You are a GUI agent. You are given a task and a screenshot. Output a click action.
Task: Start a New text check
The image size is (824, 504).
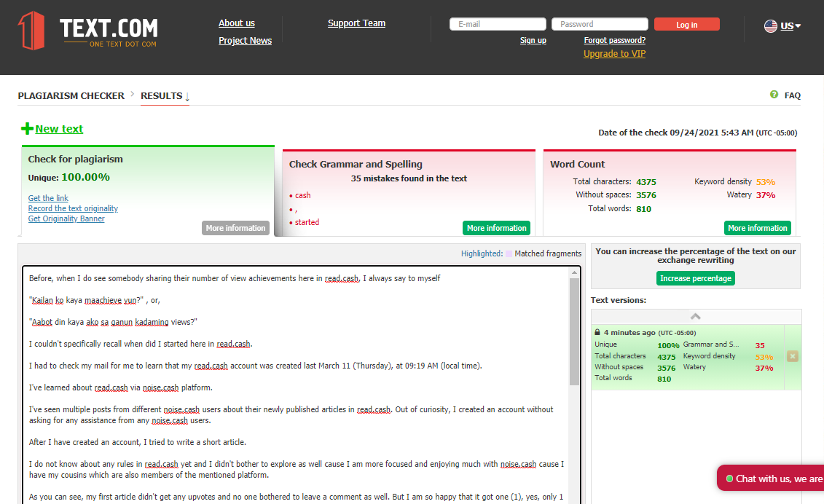(59, 129)
